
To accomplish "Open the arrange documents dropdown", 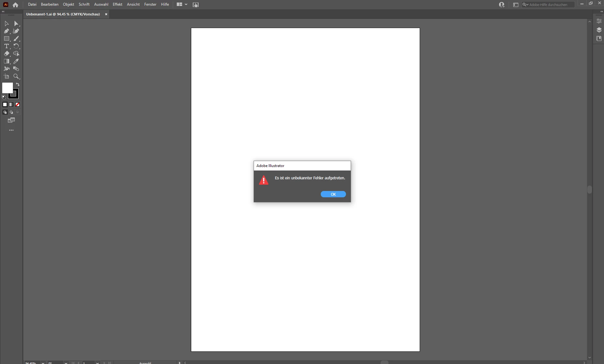I will coord(182,4).
